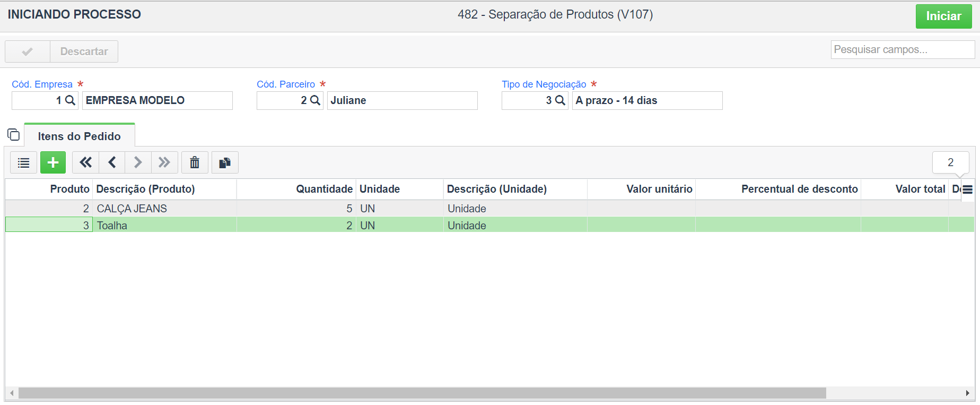Click the confirm checkmark button

[28, 51]
